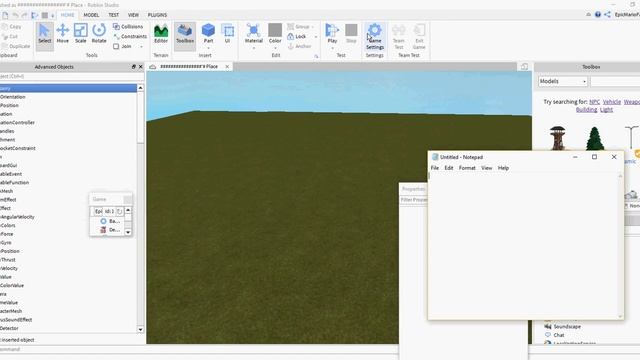Close the Place viewport tab
This screenshot has width=640, height=360.
click(227, 67)
